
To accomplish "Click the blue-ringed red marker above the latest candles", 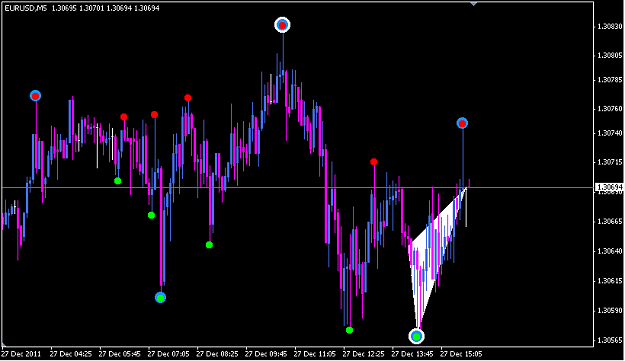I will click(462, 124).
